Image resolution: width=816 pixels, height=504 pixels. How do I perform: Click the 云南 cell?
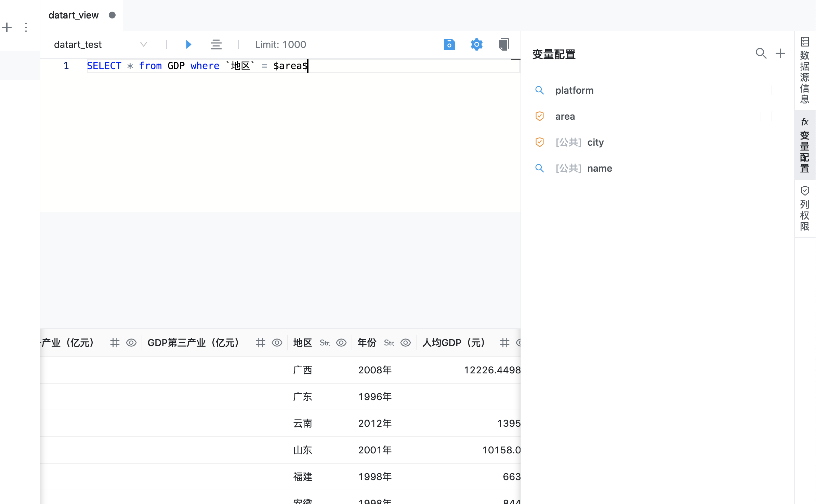point(303,423)
